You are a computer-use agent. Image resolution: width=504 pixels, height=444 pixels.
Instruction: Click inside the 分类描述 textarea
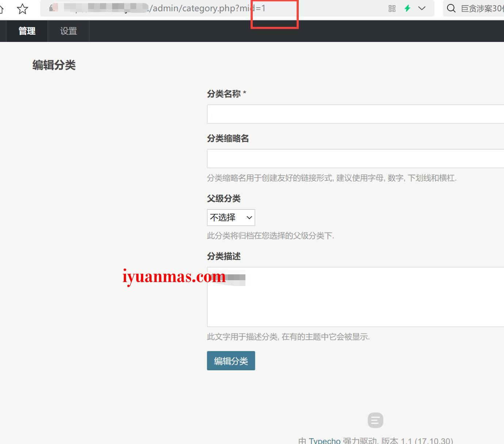point(355,297)
